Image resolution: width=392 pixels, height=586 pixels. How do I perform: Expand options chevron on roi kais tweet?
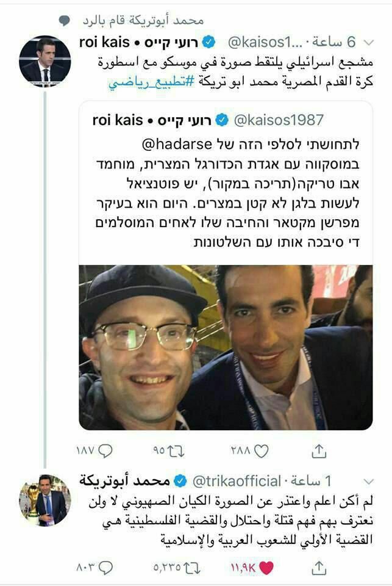[369, 43]
